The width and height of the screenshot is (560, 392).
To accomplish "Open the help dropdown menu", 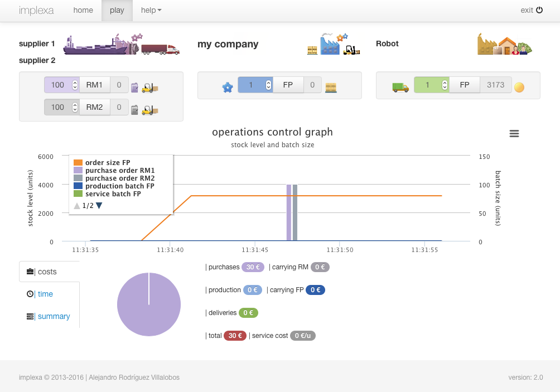I will click(151, 10).
